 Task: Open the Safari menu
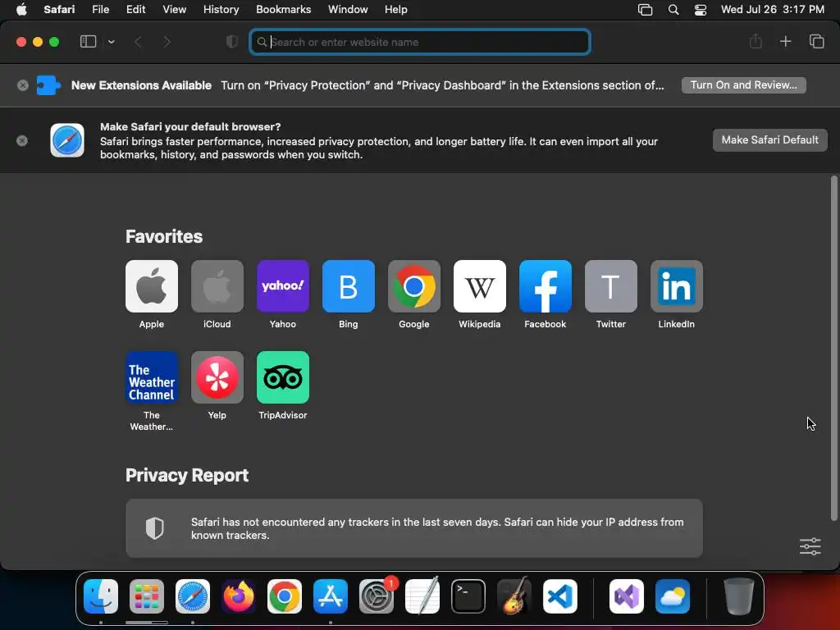tap(59, 9)
